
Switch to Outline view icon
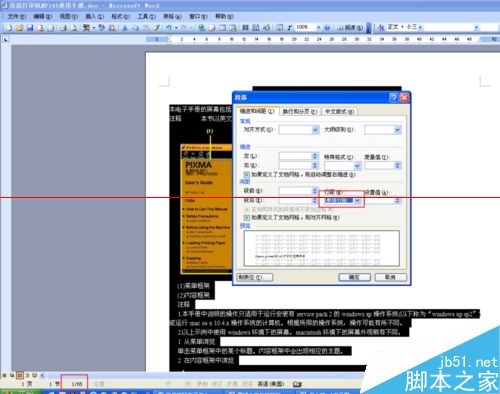click(x=27, y=375)
